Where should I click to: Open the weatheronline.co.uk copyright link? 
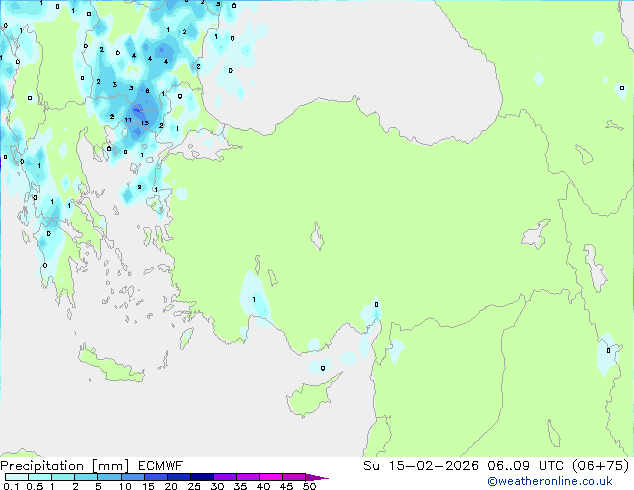(x=550, y=481)
